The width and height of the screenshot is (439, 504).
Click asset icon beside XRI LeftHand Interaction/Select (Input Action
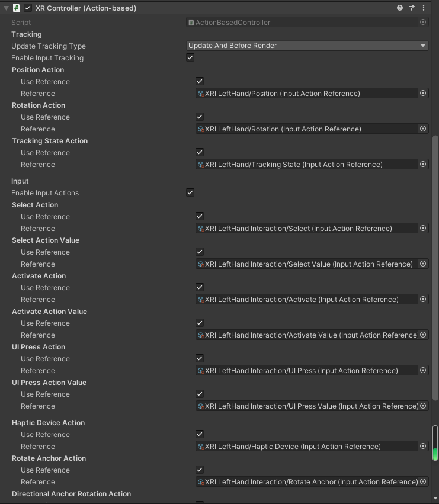(201, 229)
